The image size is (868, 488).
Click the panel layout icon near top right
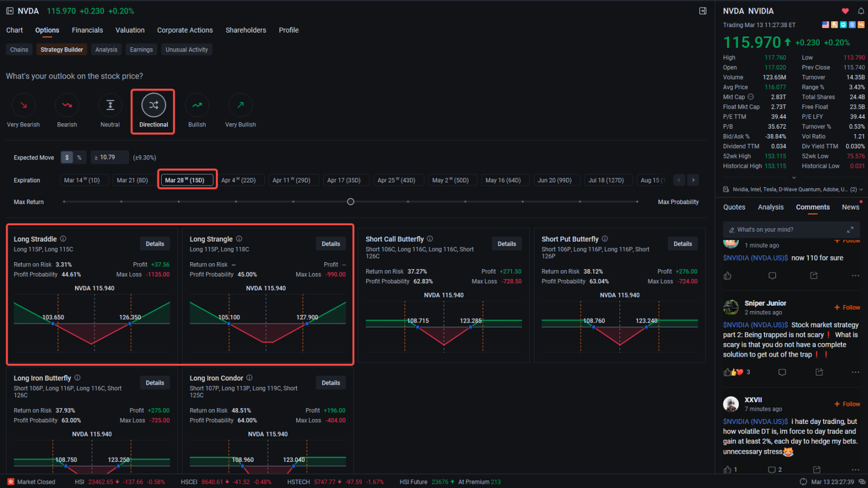coord(703,11)
